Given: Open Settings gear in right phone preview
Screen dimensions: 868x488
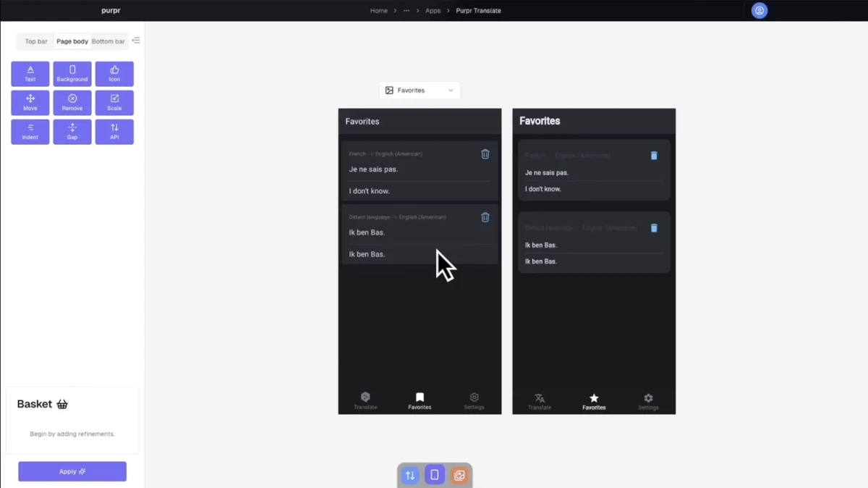Looking at the screenshot, I should tap(648, 402).
